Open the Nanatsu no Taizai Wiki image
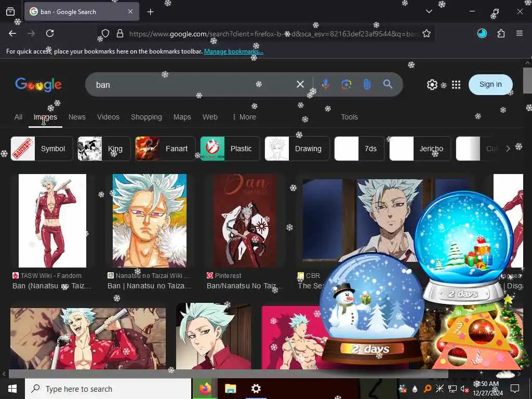532x399 pixels. (x=149, y=220)
